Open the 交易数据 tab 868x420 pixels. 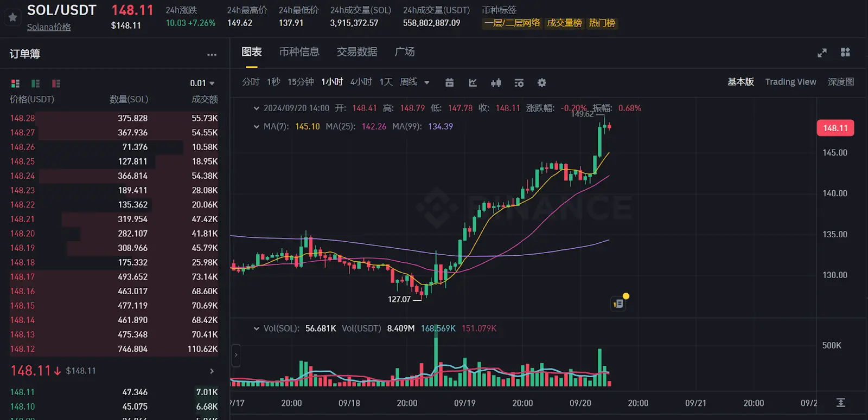357,52
